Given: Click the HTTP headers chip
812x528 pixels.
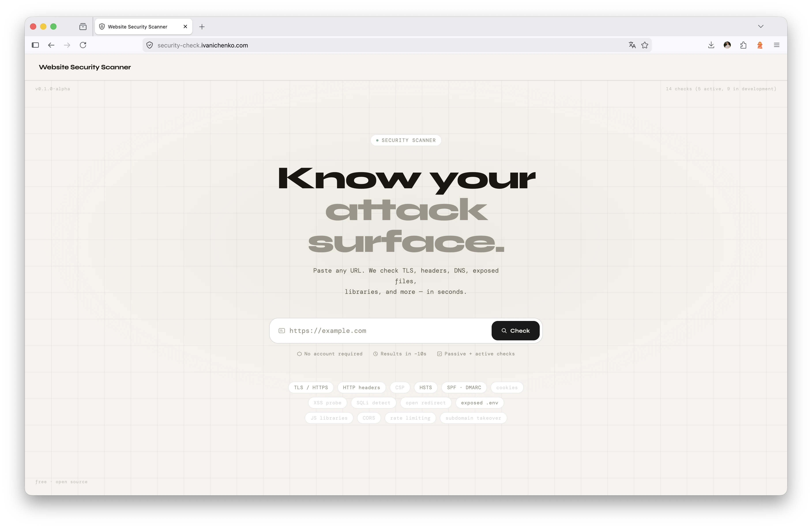Looking at the screenshot, I should click(361, 388).
